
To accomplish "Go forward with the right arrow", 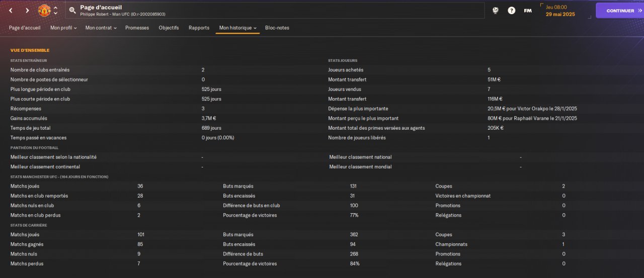I will pyautogui.click(x=28, y=11).
